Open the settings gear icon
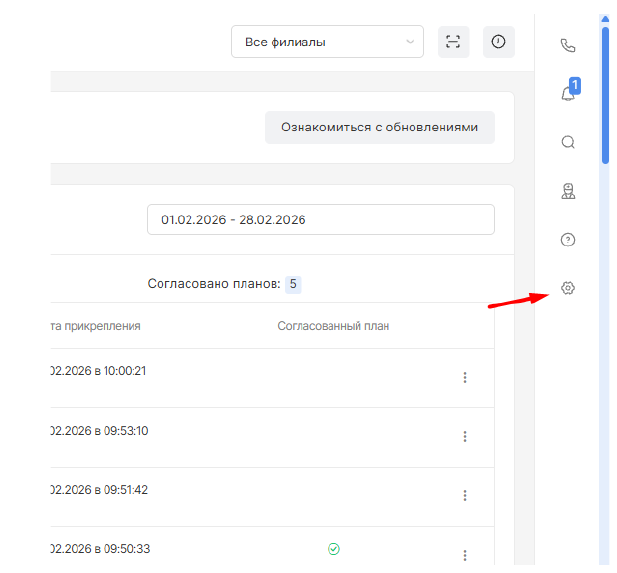This screenshot has height=573, width=617. pos(568,288)
